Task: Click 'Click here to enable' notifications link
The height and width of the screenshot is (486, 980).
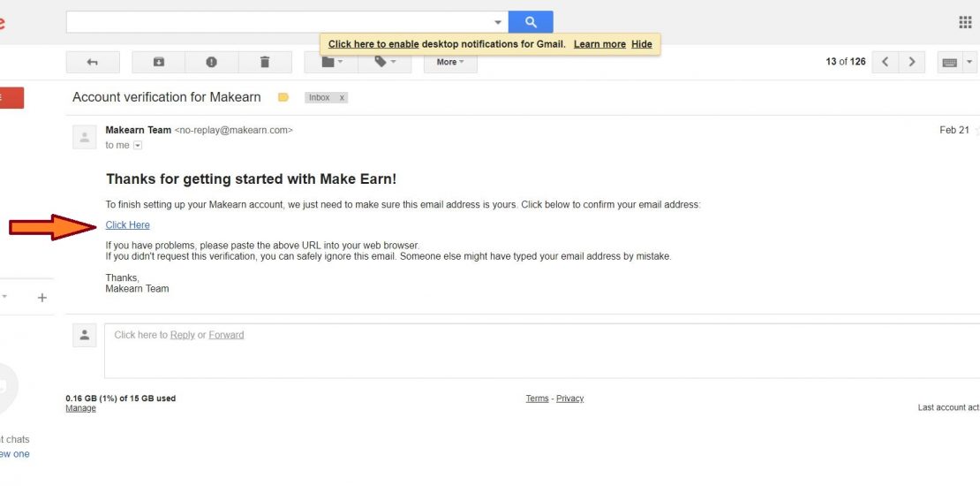Action: tap(373, 44)
